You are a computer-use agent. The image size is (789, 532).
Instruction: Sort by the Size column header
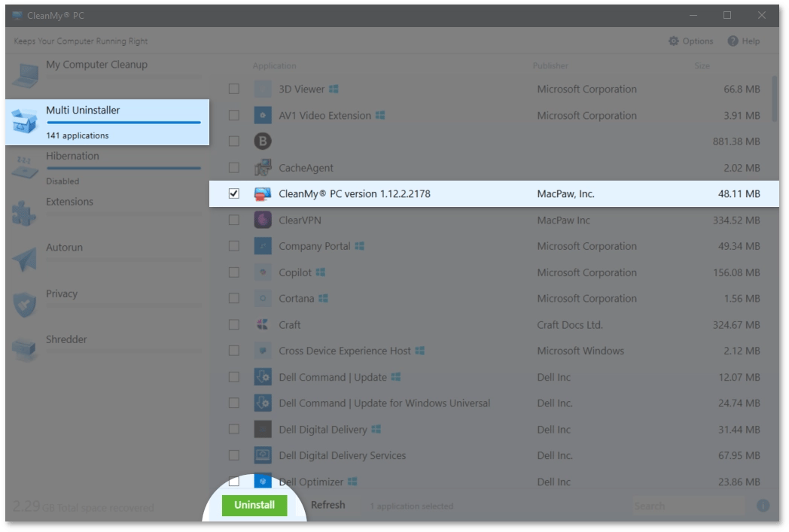coord(702,66)
